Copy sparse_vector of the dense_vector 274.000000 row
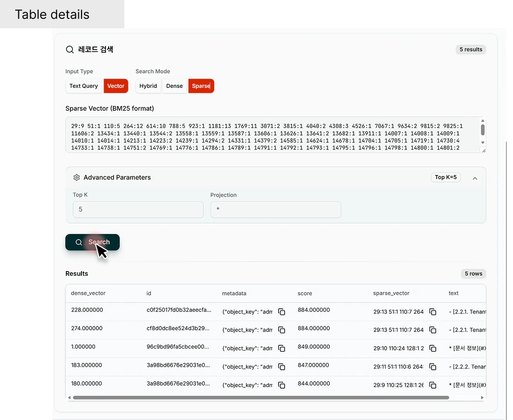 coord(433,330)
